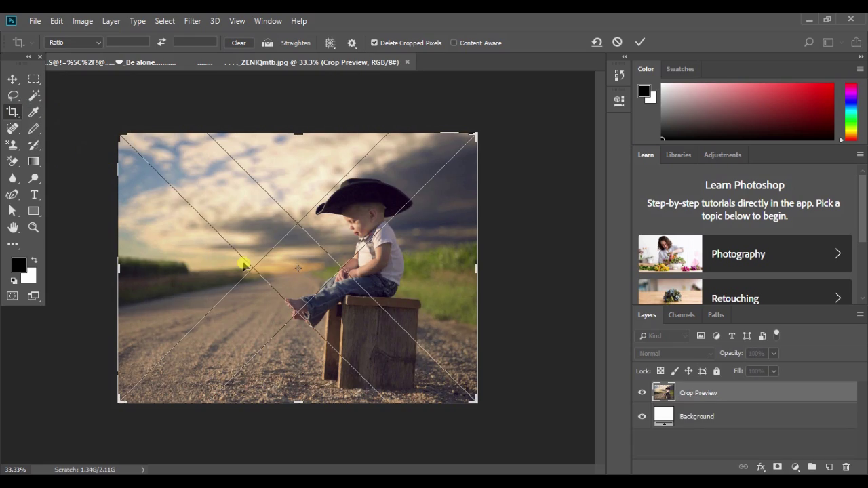Image resolution: width=868 pixels, height=488 pixels.
Task: Open the Layer menu
Action: [111, 21]
